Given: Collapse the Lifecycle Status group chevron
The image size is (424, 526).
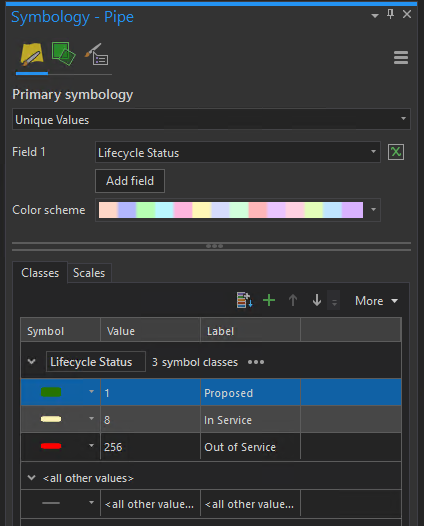Looking at the screenshot, I should (32, 362).
